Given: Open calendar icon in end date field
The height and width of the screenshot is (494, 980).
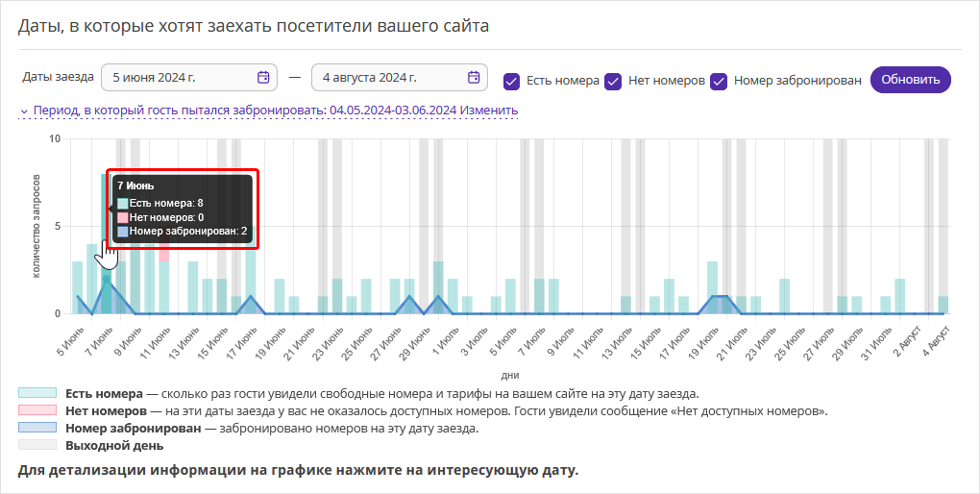Looking at the screenshot, I should 475,78.
